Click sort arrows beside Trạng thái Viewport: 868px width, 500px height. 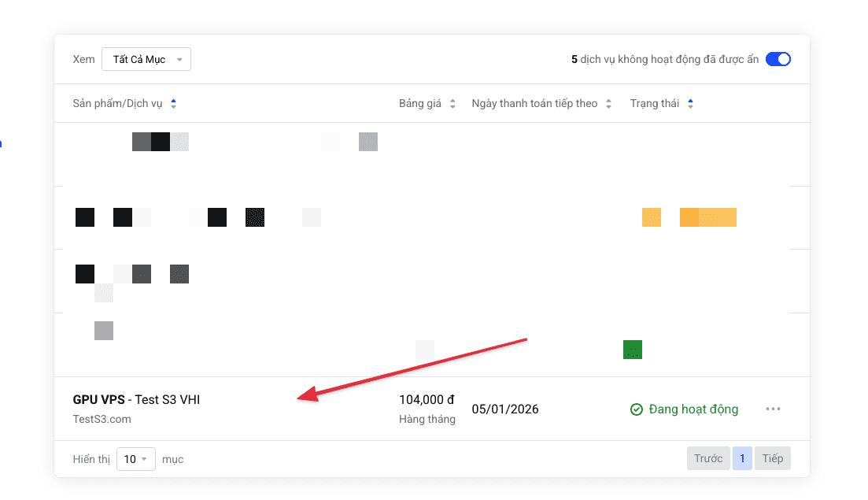[690, 104]
